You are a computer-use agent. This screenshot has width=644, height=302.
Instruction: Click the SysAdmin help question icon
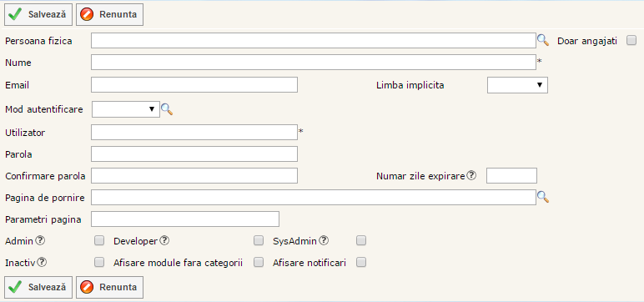tap(324, 241)
